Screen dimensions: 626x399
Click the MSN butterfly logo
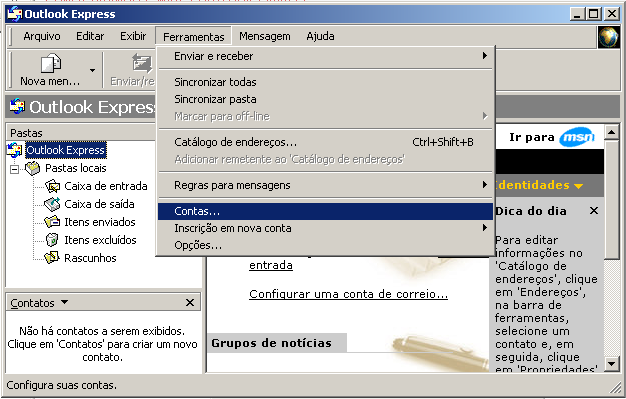tap(577, 137)
